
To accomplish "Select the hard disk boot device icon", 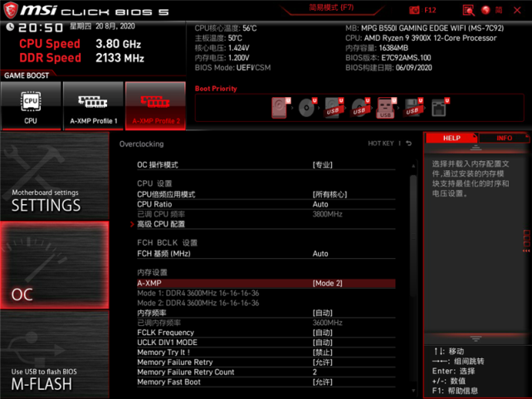I will pos(281,108).
